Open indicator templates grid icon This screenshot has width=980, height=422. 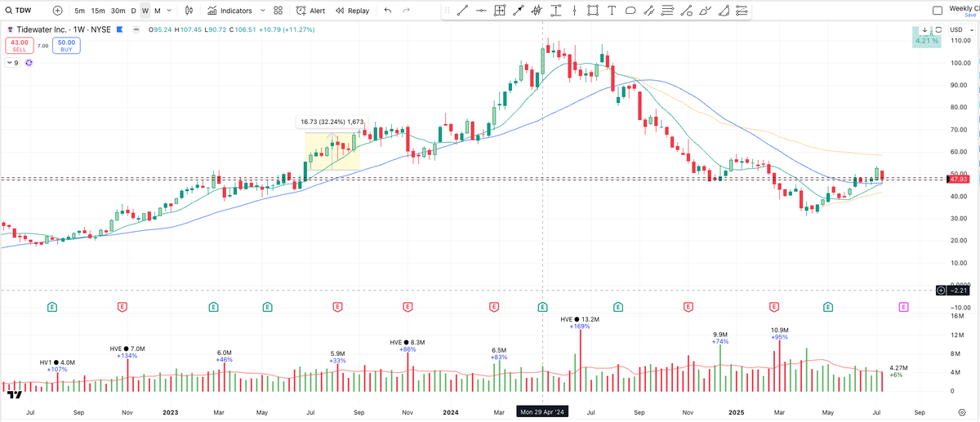point(278,11)
